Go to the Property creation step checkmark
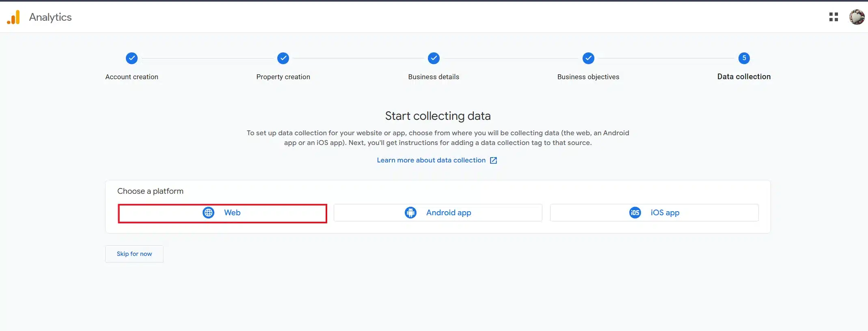 pyautogui.click(x=283, y=58)
